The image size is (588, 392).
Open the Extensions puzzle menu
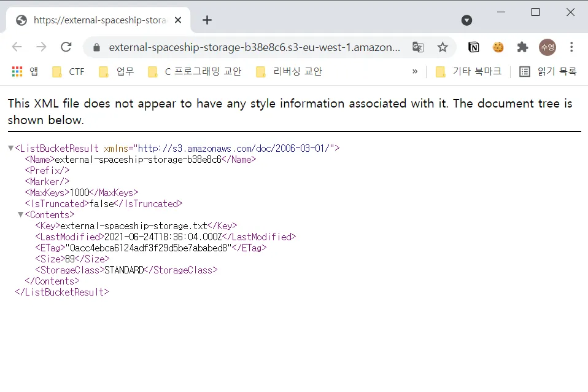pos(522,47)
